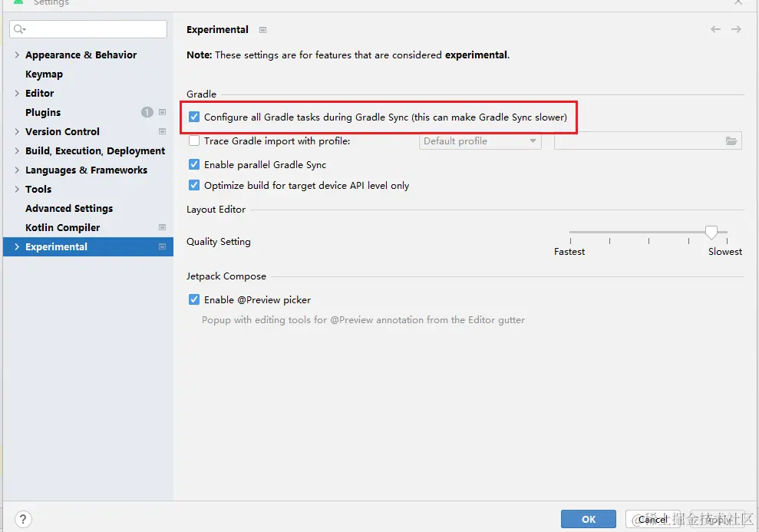Open Advanced Settings page
This screenshot has width=759, height=532.
69,208
